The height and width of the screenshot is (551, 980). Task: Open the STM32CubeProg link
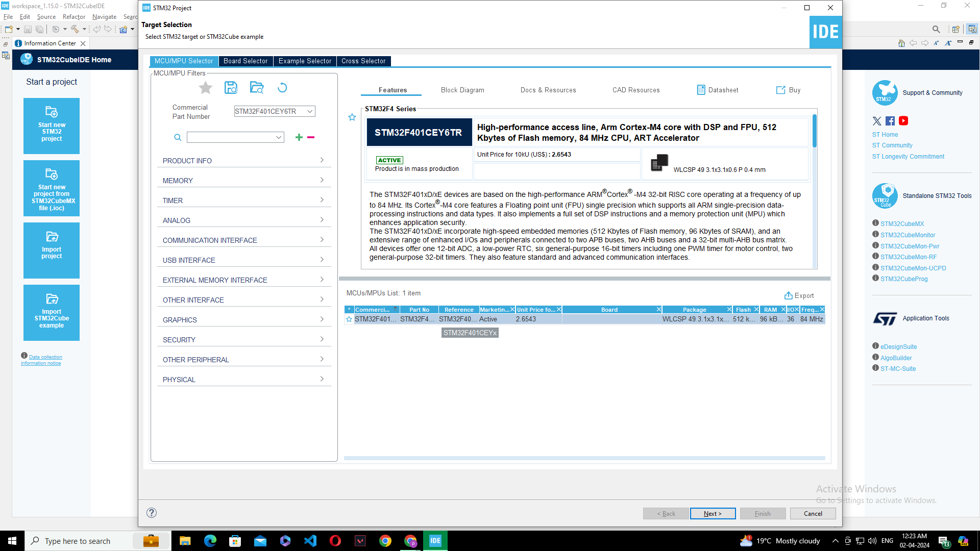(904, 279)
